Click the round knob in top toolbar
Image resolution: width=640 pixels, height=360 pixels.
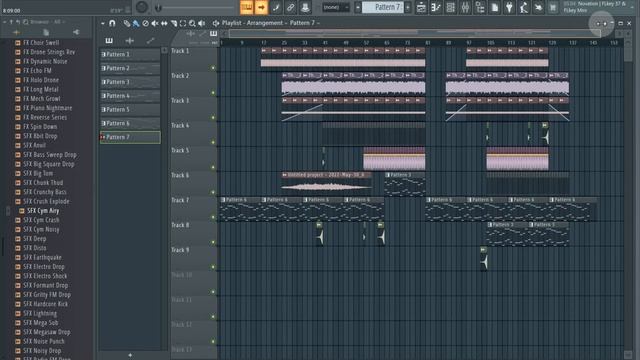142,7
